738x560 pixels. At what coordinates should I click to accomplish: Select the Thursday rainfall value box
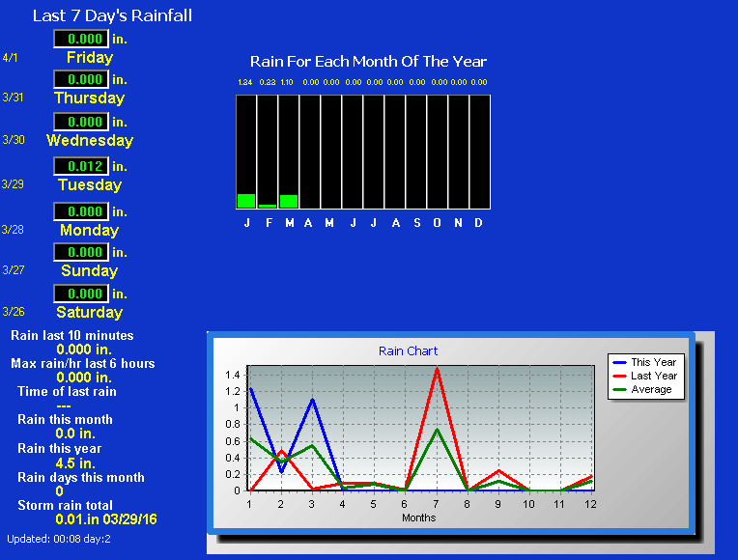coord(79,79)
